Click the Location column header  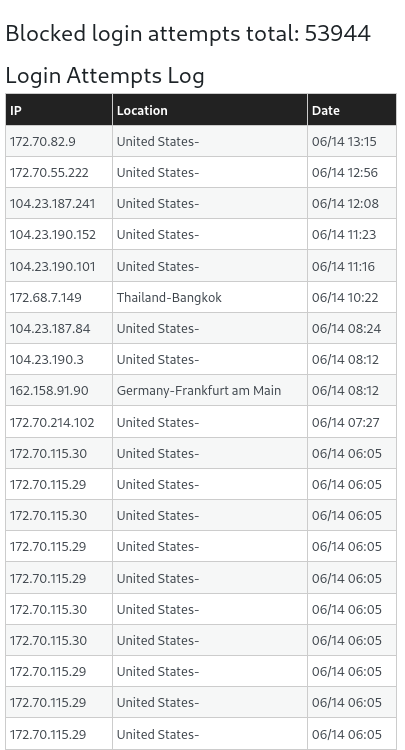[x=210, y=110]
